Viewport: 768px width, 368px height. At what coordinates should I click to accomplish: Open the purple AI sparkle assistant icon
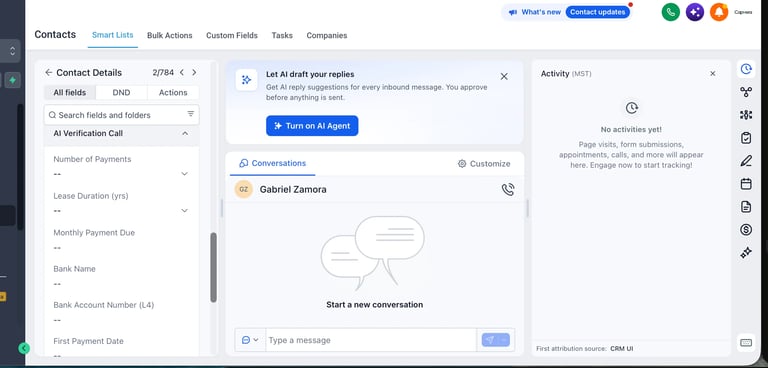click(x=695, y=12)
